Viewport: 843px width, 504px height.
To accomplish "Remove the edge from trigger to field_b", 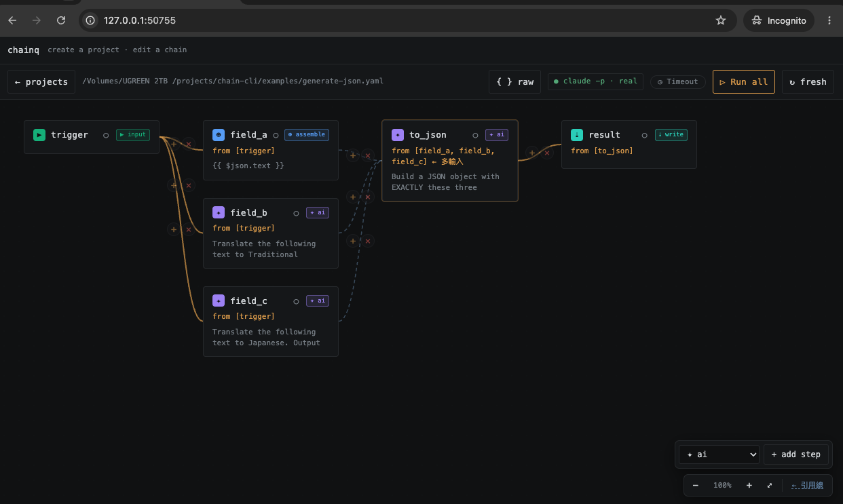I will coord(189,185).
